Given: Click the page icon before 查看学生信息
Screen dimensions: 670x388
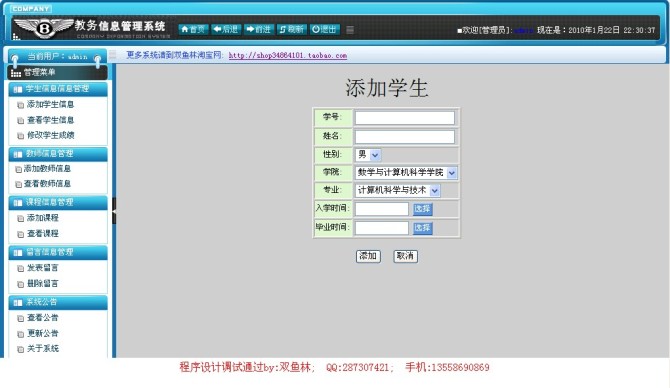Looking at the screenshot, I should click(20, 121).
